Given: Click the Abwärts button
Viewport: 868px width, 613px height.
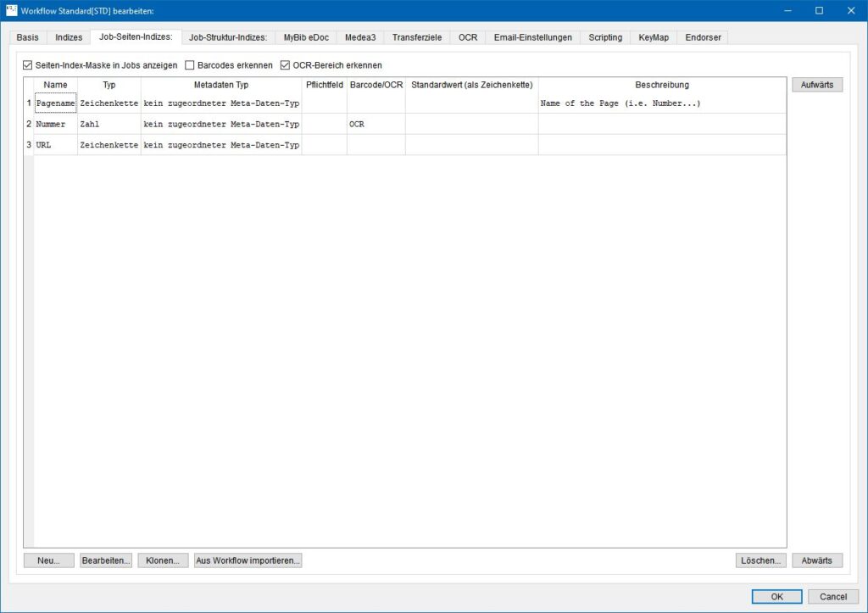Looking at the screenshot, I should 817,560.
